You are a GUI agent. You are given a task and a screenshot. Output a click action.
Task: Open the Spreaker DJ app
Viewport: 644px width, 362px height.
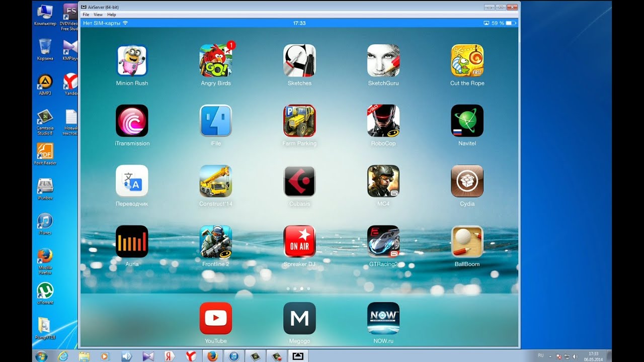(299, 241)
